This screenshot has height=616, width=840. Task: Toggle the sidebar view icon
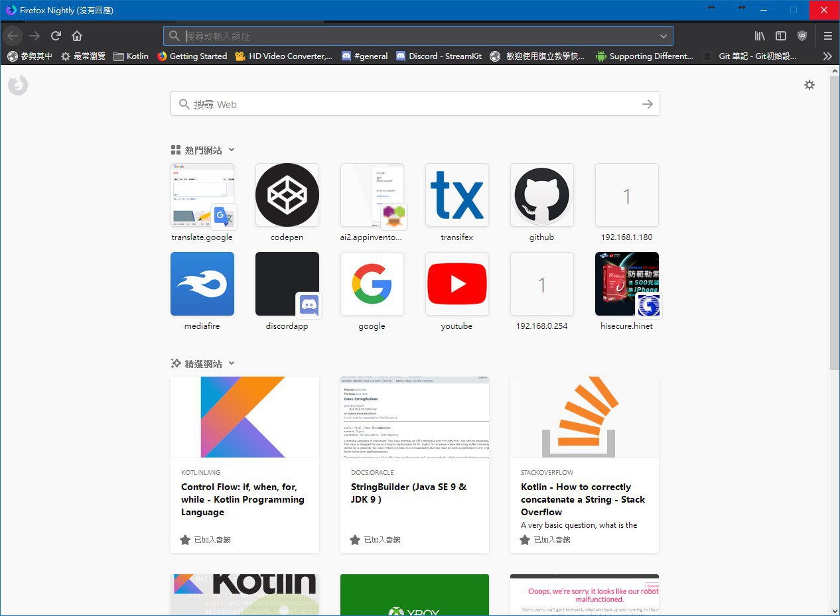[x=781, y=36]
